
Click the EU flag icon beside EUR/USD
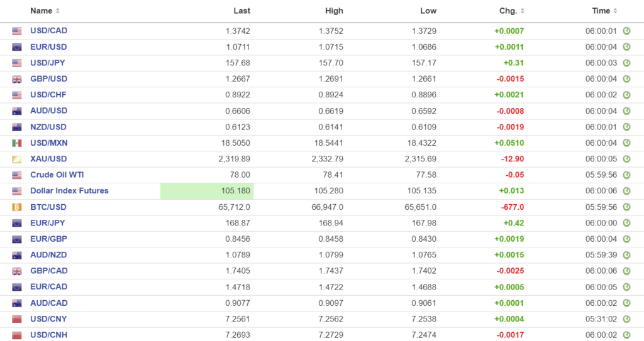17,47
